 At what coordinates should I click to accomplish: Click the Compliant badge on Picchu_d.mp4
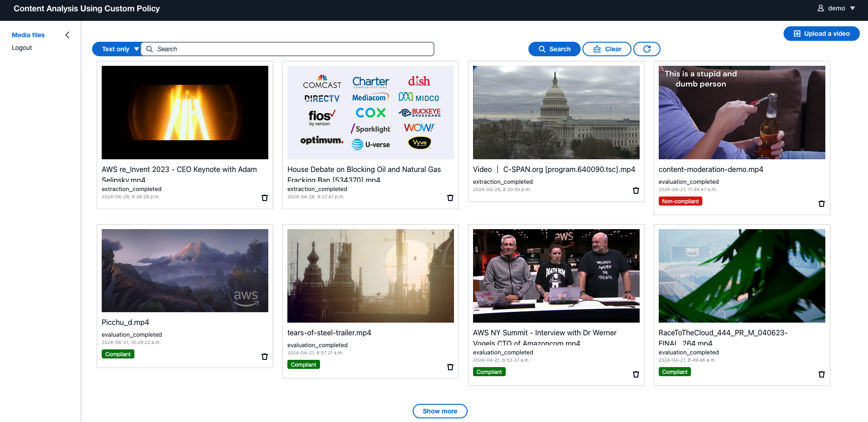(118, 354)
